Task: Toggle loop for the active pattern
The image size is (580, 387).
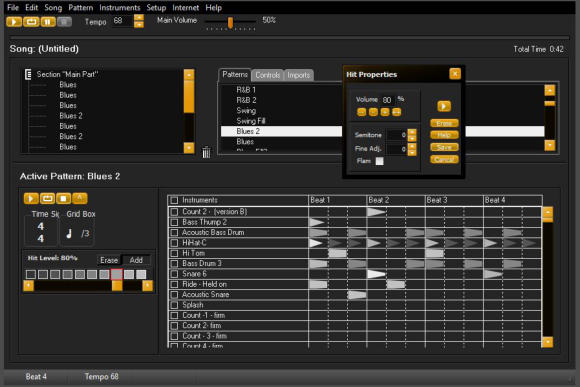Action: (47, 199)
